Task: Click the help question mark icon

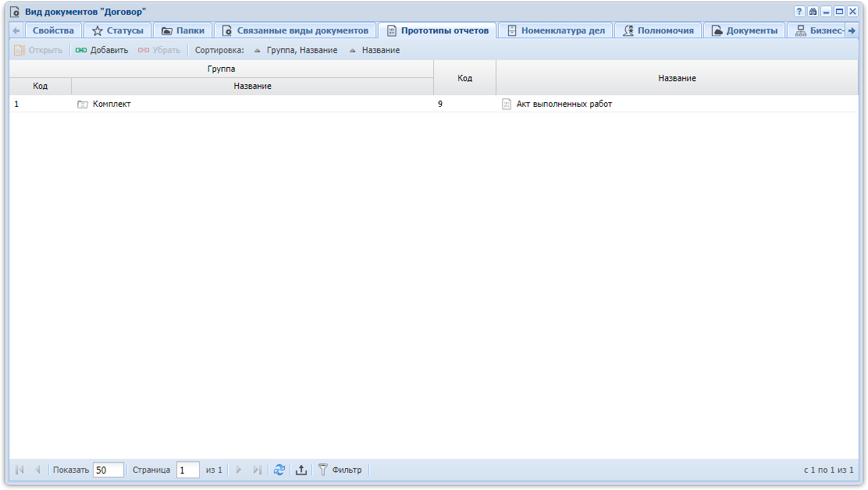Action: click(799, 12)
